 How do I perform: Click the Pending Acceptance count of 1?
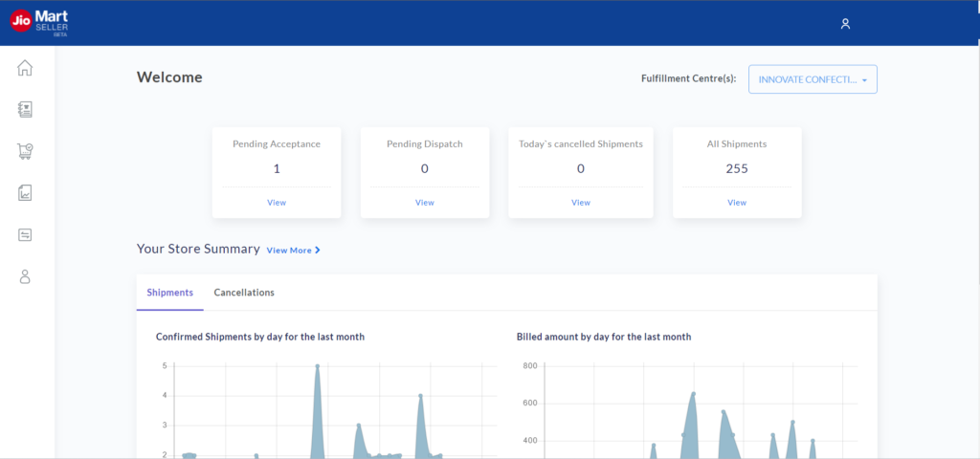277,169
